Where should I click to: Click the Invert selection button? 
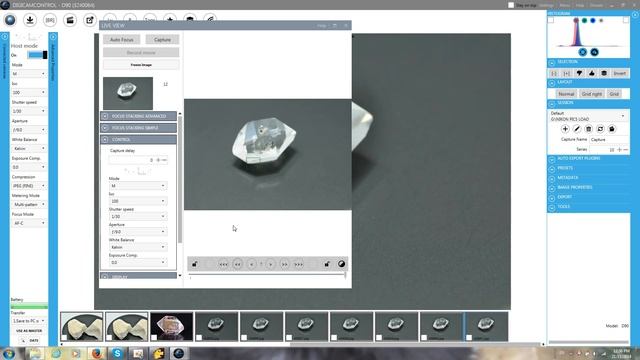(x=620, y=73)
